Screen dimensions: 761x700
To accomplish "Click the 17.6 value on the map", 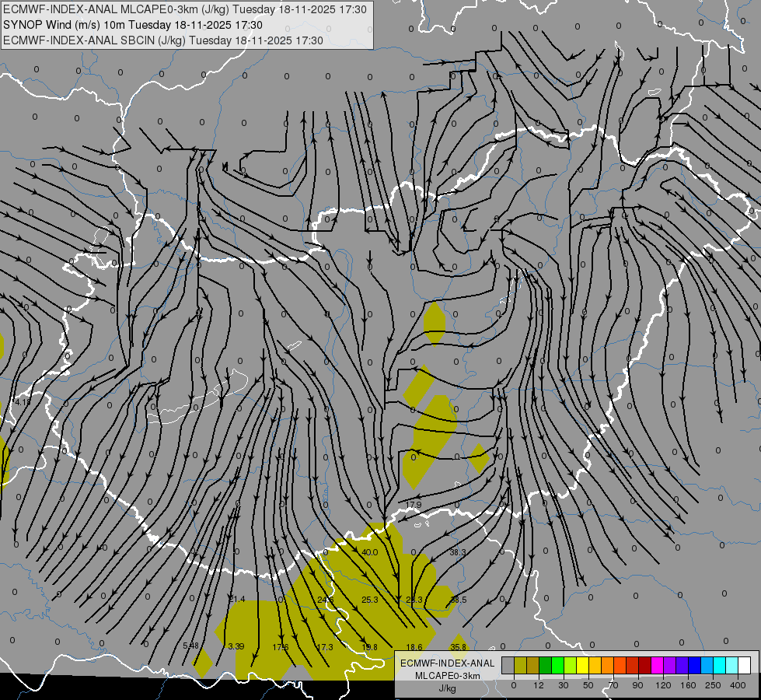I will (x=281, y=647).
